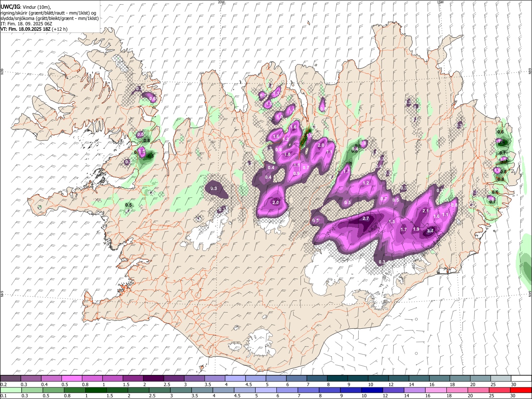Click the '0.2' label in the snow legend
Image resolution: width=532 pixels, height=399 pixels.
coord(4,384)
